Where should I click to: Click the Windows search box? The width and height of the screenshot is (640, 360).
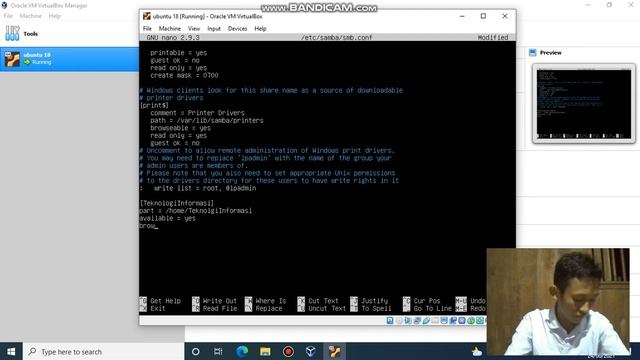pyautogui.click(x=104, y=351)
